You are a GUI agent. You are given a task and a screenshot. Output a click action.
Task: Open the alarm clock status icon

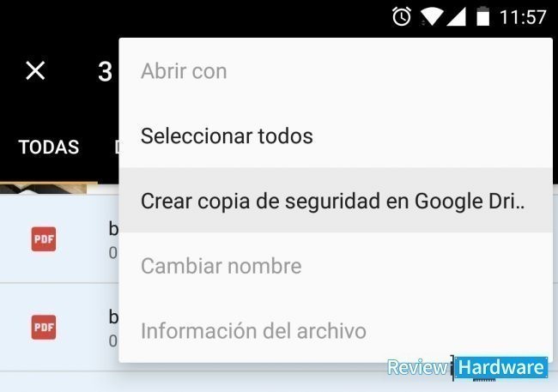coord(402,16)
